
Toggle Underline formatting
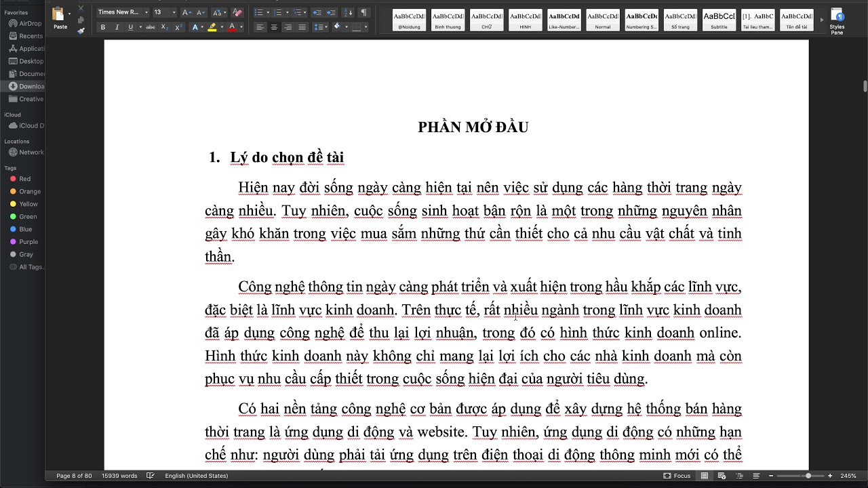[130, 27]
